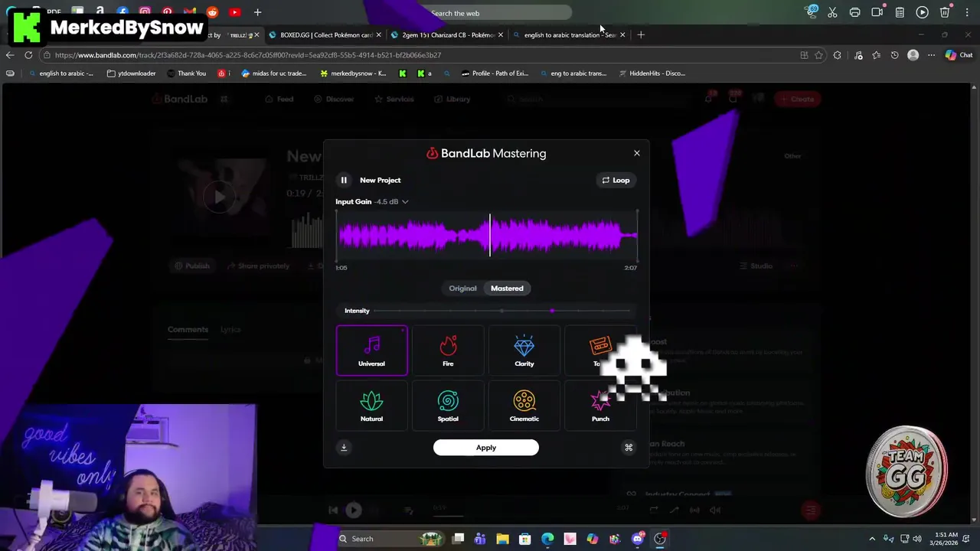Open File Explorer from taskbar
980x551 pixels.
click(x=502, y=539)
